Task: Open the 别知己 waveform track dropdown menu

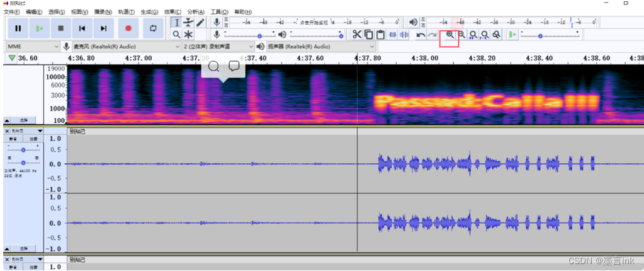Action: pyautogui.click(x=26, y=131)
